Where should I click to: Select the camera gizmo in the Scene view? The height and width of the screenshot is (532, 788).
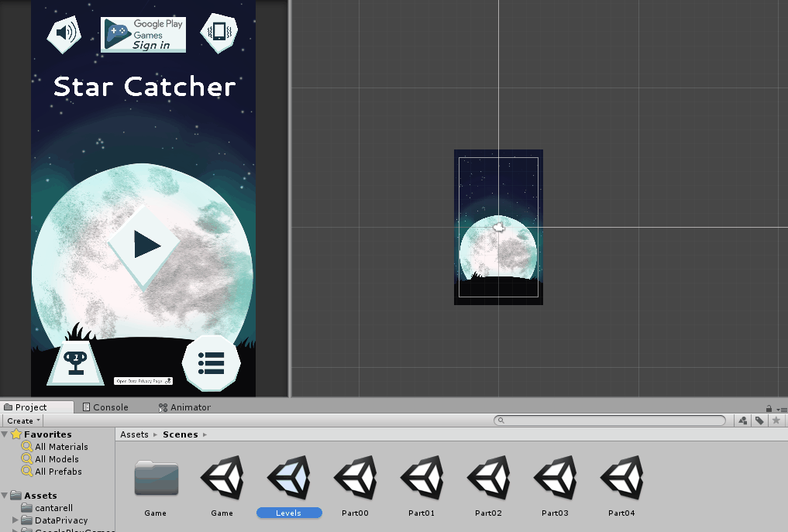tap(498, 227)
